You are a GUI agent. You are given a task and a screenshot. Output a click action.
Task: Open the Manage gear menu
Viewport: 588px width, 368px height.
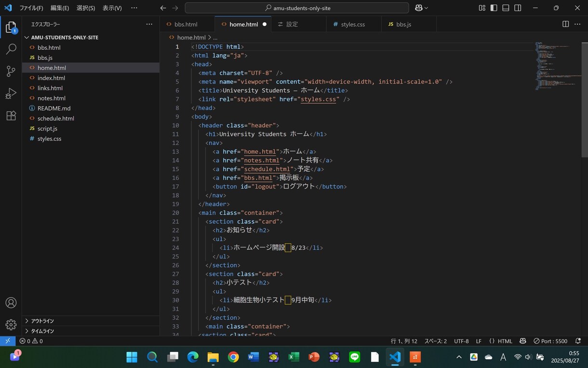tap(11, 325)
